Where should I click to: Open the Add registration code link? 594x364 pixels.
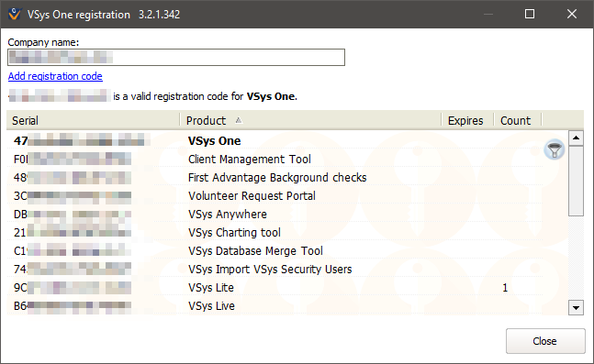pyautogui.click(x=55, y=76)
